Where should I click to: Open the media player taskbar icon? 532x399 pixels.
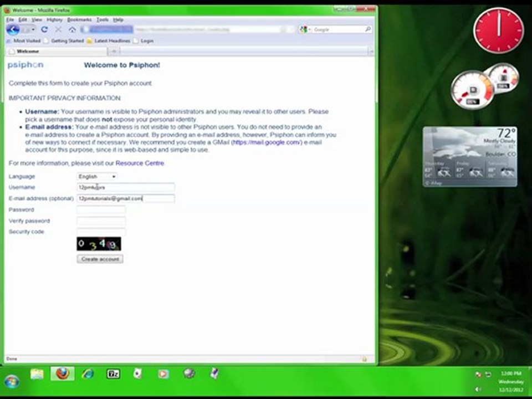[163, 374]
